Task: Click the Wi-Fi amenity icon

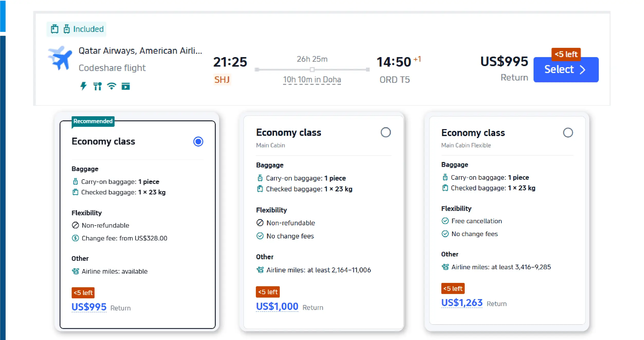Action: 111,86
